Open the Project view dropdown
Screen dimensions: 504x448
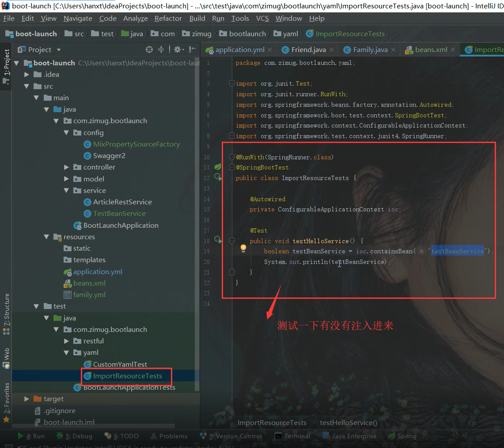(58, 50)
